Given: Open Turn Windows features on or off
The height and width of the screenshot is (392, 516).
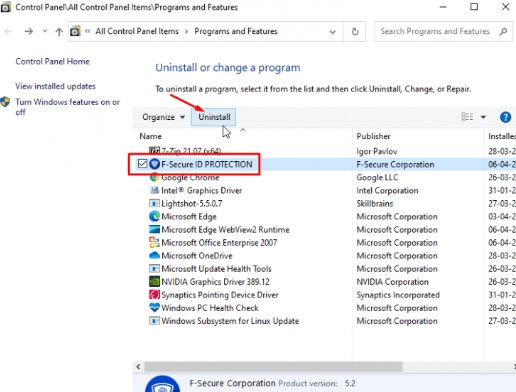Looking at the screenshot, I should pos(67,107).
